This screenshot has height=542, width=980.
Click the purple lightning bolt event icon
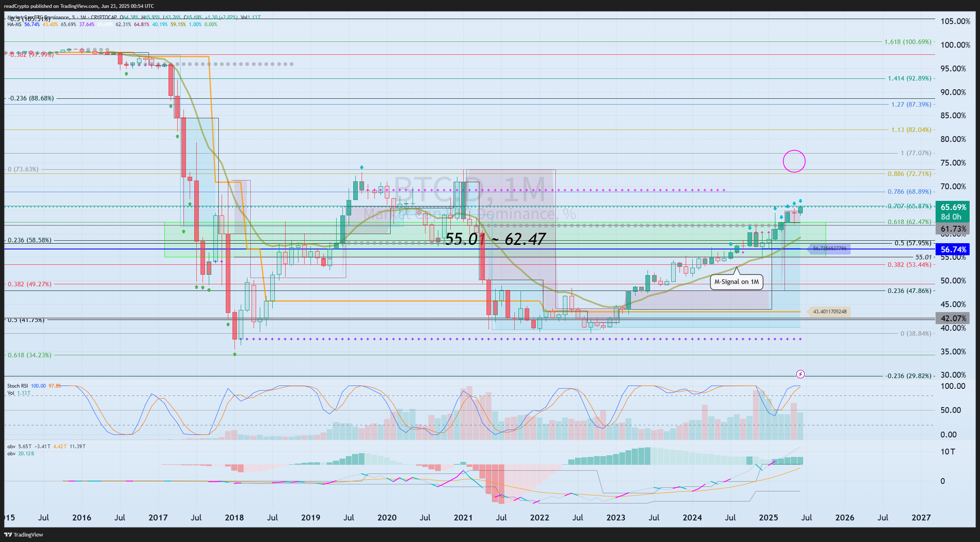pos(800,374)
